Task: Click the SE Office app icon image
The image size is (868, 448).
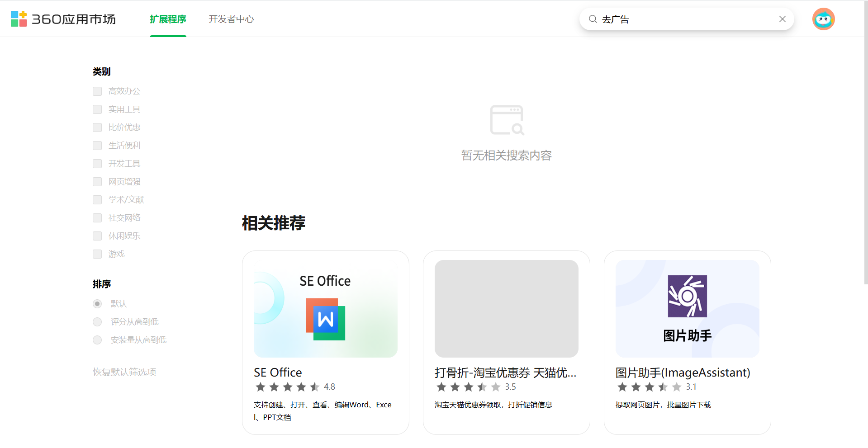Action: point(326,309)
